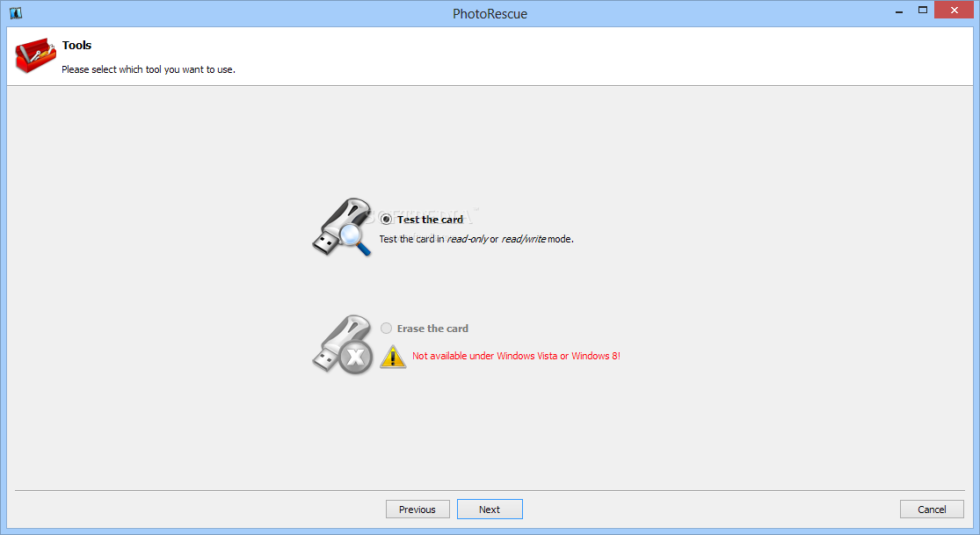Click the yellow warning triangle icon
The height and width of the screenshot is (535, 980).
pyautogui.click(x=393, y=357)
